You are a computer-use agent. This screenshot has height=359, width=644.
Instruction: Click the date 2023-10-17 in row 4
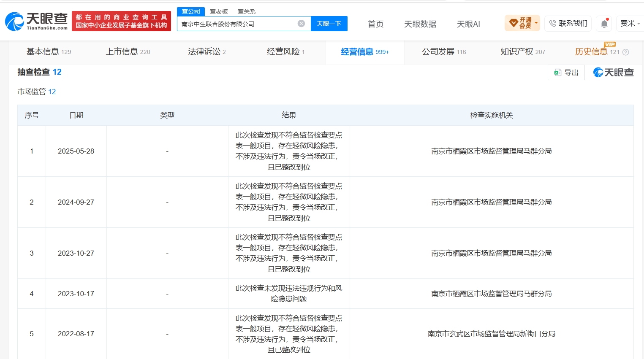coord(76,294)
